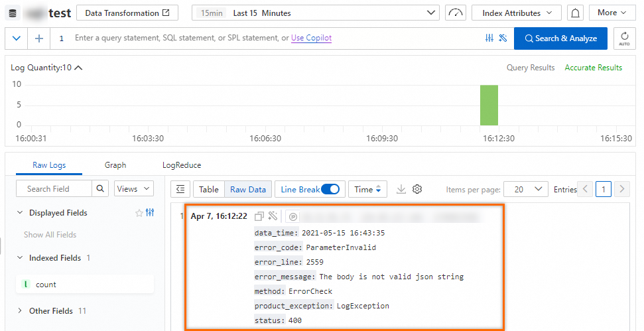Viewport: 644px width, 331px height.
Task: Open the log display settings gear
Action: [417, 189]
